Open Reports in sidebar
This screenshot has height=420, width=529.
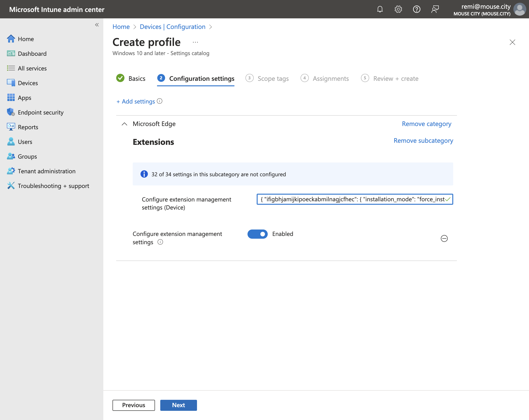pos(23,127)
